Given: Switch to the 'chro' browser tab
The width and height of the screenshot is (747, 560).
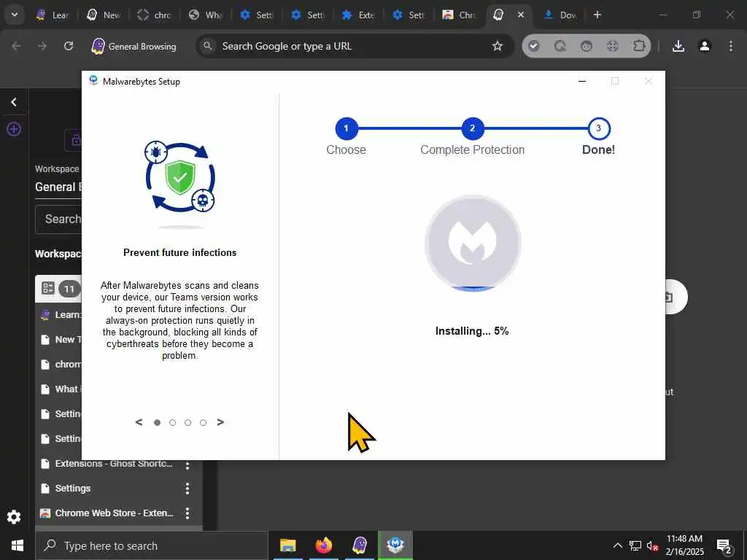Looking at the screenshot, I should (155, 15).
